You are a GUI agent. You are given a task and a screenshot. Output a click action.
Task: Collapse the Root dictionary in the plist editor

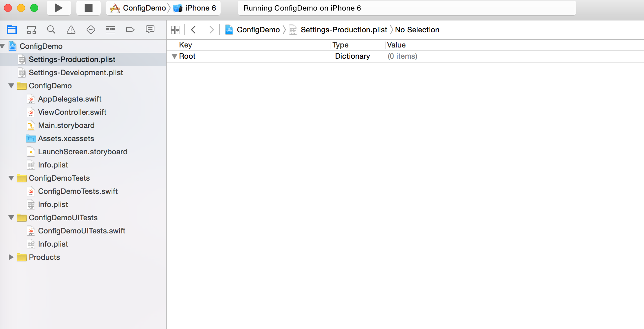(x=175, y=56)
